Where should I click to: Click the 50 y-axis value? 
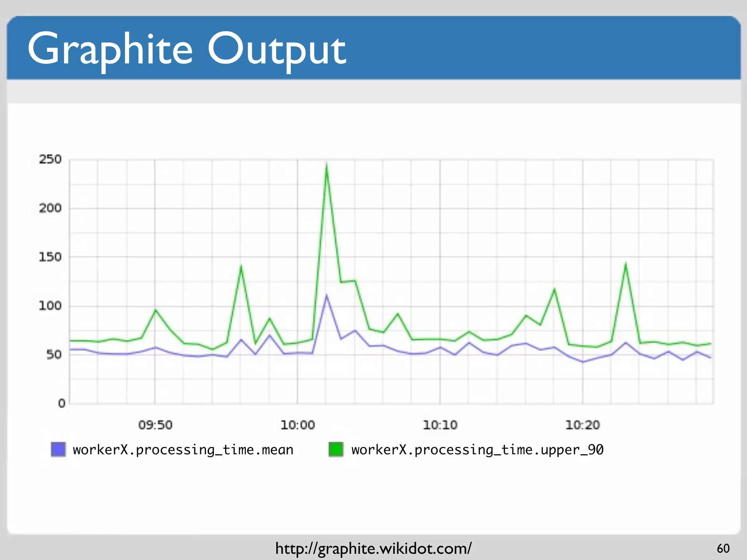(x=54, y=354)
